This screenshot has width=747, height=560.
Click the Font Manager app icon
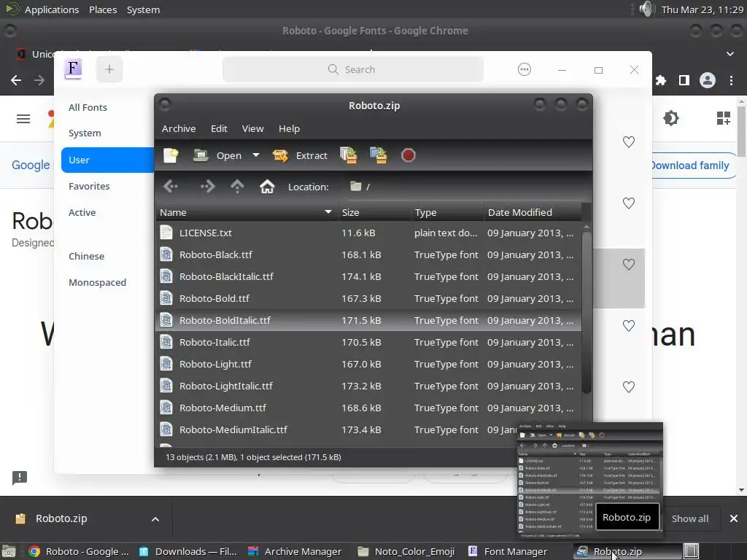click(x=73, y=69)
